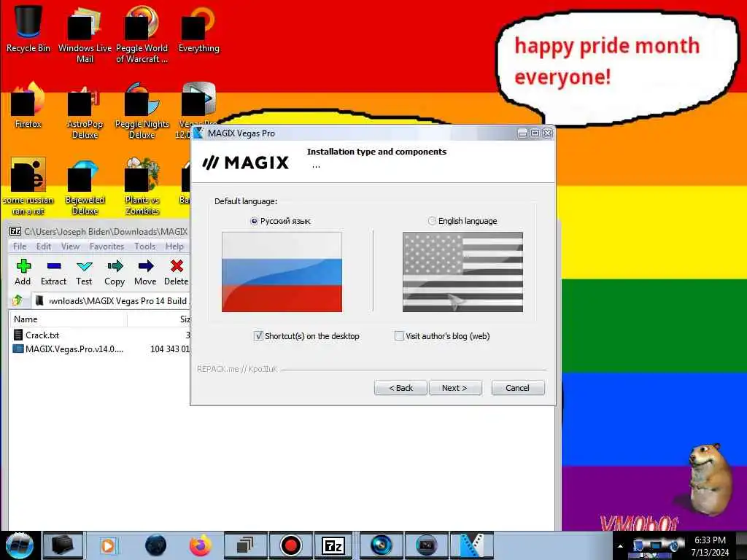
Task: Sort files by Name column header
Action: click(68, 319)
